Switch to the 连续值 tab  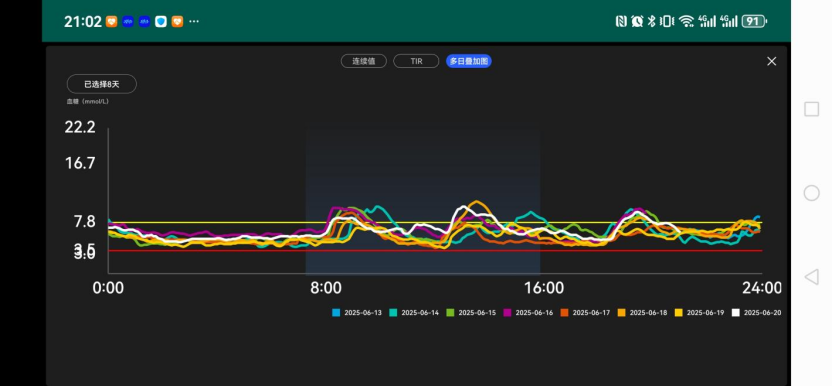pyautogui.click(x=363, y=61)
